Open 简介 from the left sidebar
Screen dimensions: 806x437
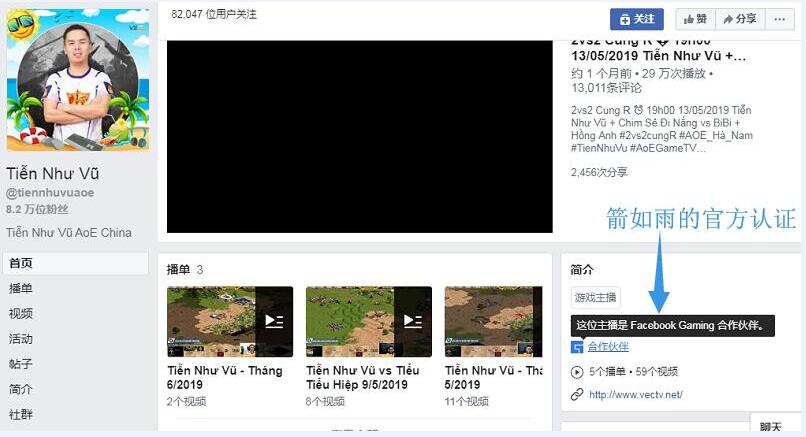click(x=21, y=389)
